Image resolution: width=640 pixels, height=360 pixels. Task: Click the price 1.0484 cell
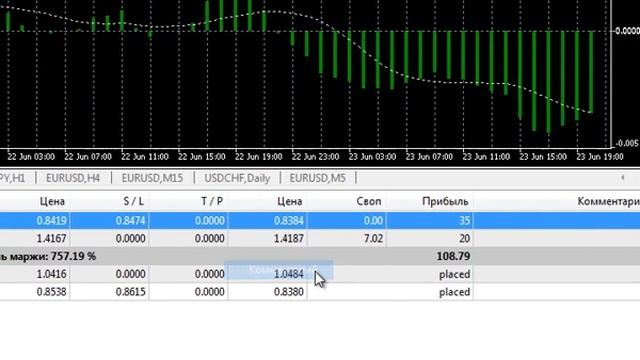point(289,274)
